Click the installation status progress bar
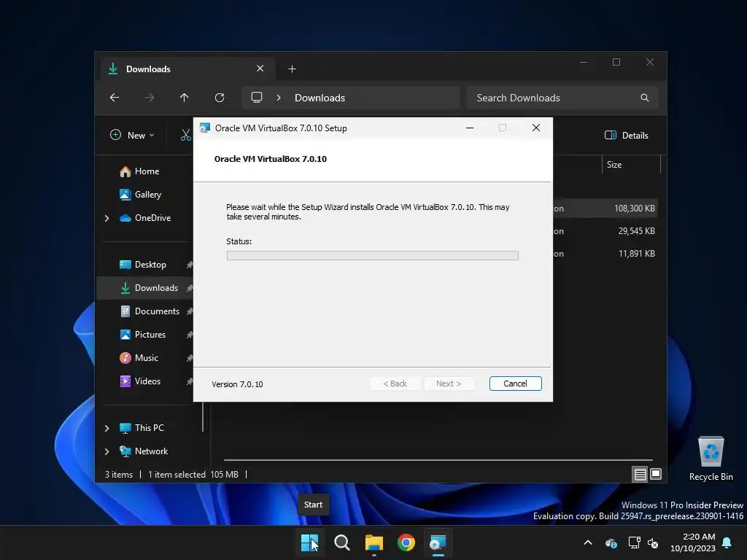Image resolution: width=747 pixels, height=560 pixels. point(372,256)
